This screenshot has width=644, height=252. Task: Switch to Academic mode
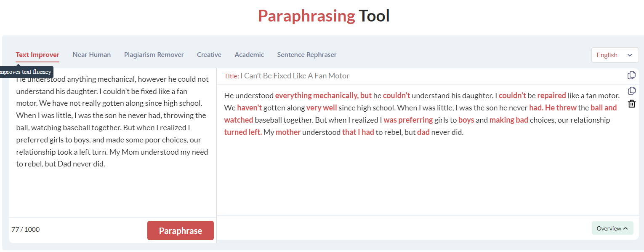(x=249, y=55)
